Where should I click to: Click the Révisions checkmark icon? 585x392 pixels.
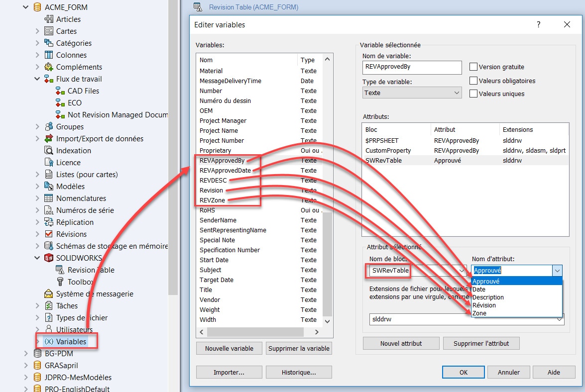[49, 234]
